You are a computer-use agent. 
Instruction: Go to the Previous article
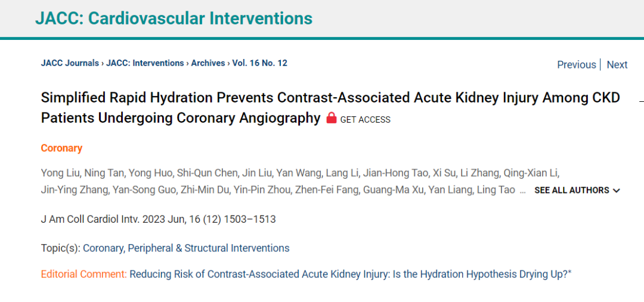pos(576,65)
